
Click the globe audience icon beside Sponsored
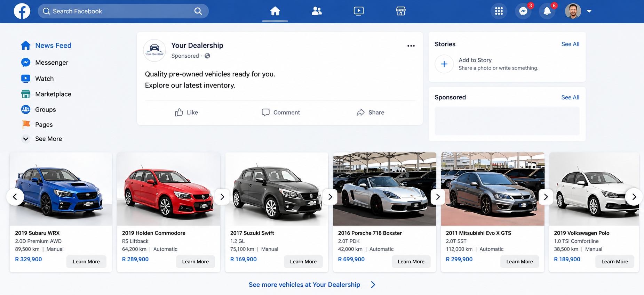[x=207, y=56]
